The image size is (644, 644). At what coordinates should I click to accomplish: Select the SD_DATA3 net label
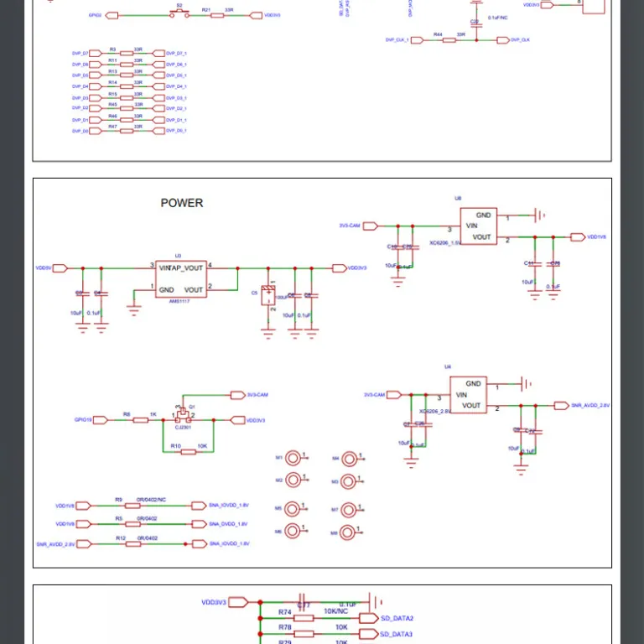click(396, 634)
